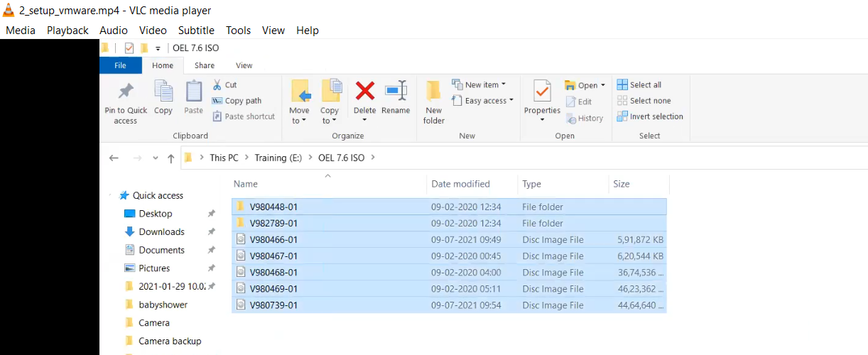The height and width of the screenshot is (355, 868).
Task: Select disc image V980469-01
Action: pyautogui.click(x=449, y=288)
